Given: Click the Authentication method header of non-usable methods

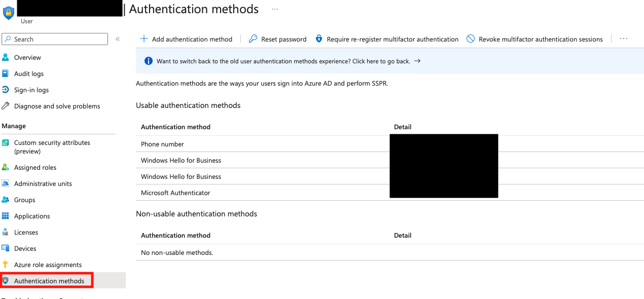Looking at the screenshot, I should point(175,236).
